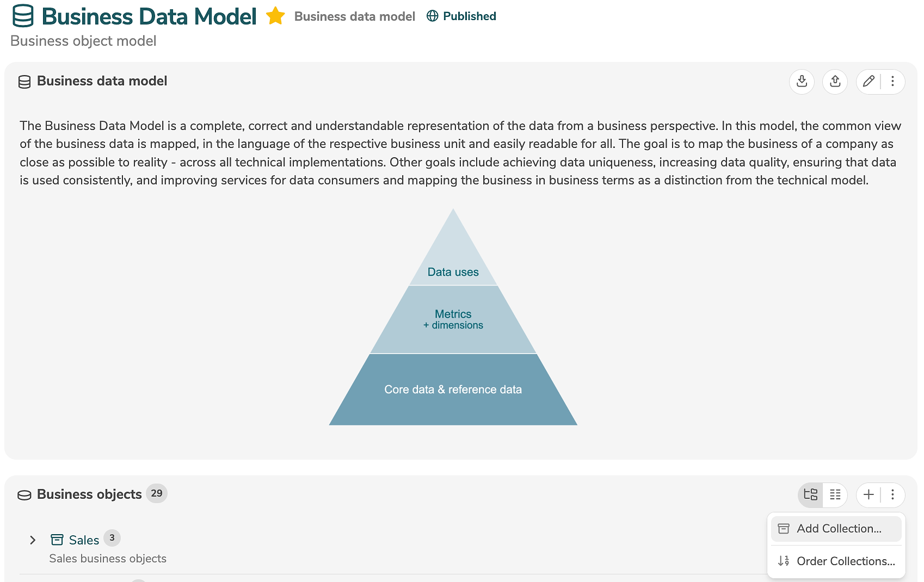Expand the Sales collection

(33, 540)
